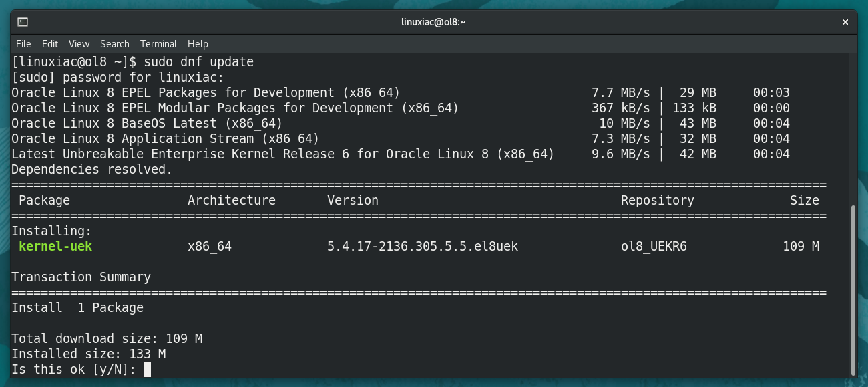Open the View menu
The height and width of the screenshot is (387, 868).
pos(79,44)
